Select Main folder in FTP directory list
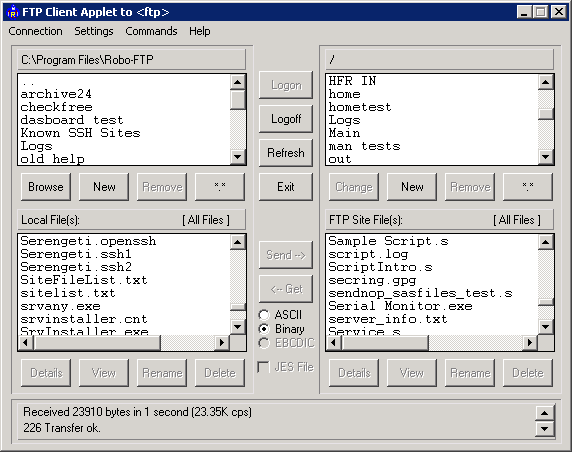This screenshot has height=452, width=572. (432, 133)
